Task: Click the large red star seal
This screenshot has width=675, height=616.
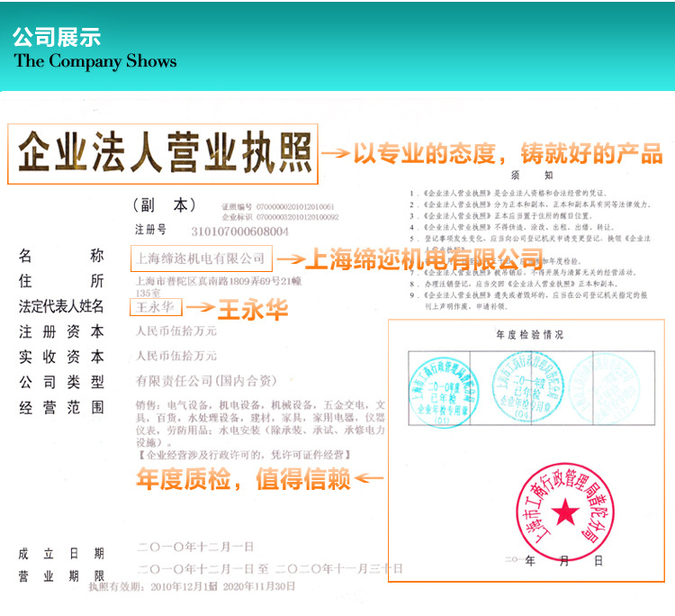Action: [x=565, y=512]
